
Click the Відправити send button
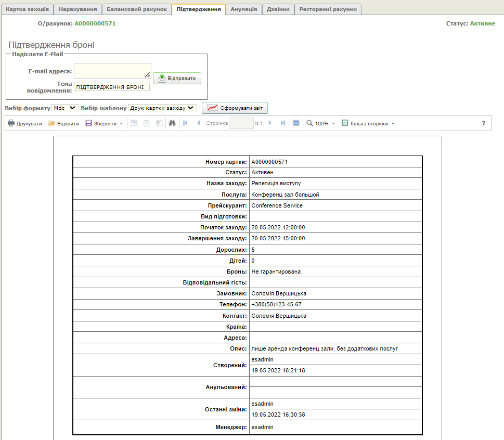(177, 79)
